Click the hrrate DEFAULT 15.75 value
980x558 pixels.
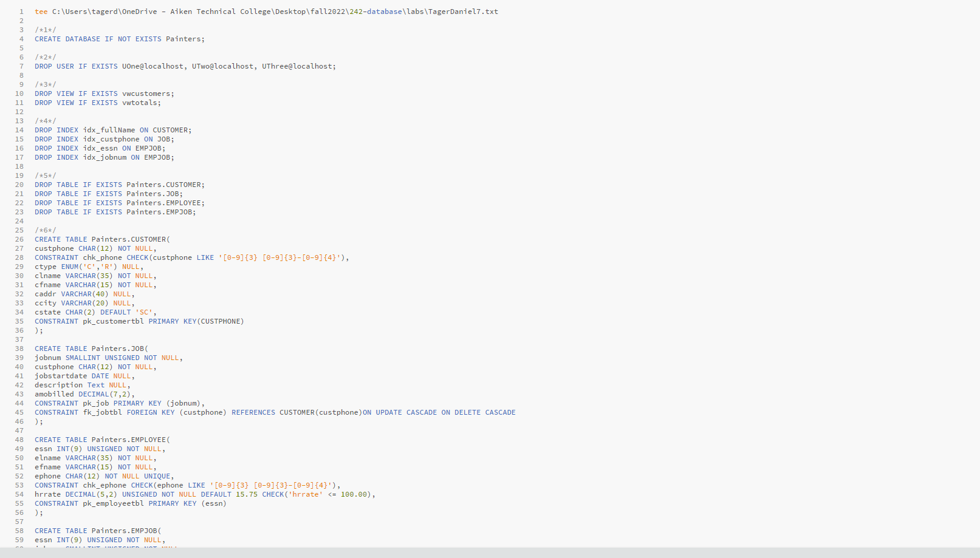pyautogui.click(x=246, y=494)
